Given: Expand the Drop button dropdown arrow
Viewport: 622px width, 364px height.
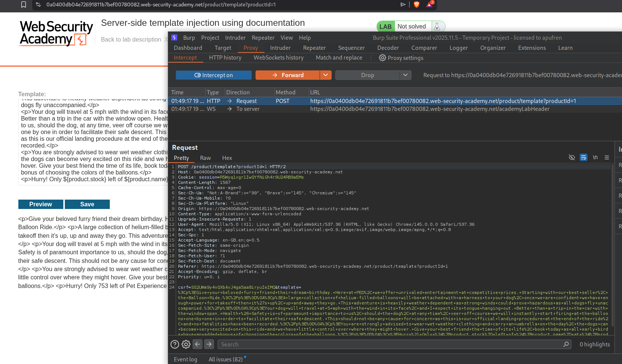Looking at the screenshot, I should (405, 75).
